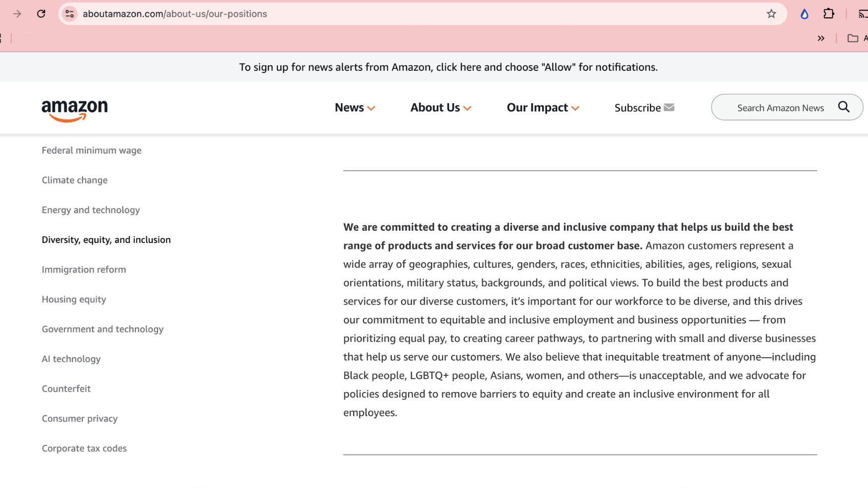This screenshot has height=488, width=868.
Task: Reload the page with the refresh icon
Action: pos(41,14)
